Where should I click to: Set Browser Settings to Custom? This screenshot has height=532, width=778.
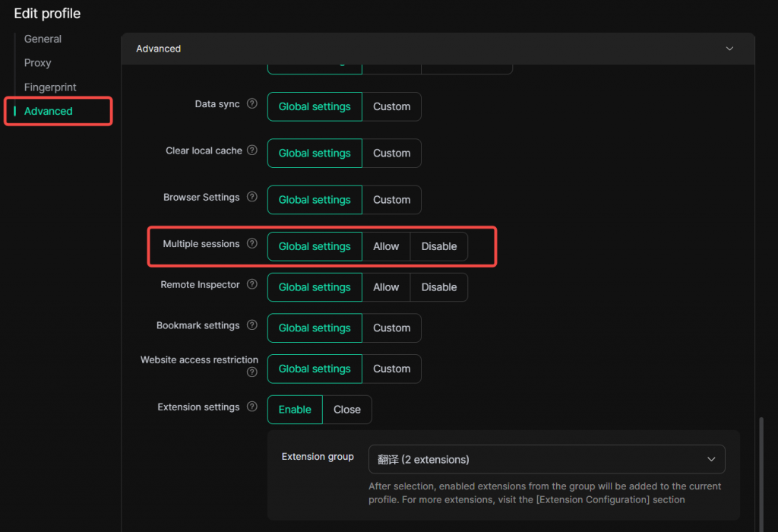point(391,200)
